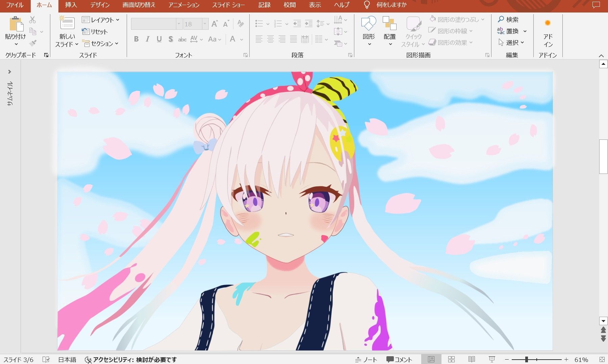The width and height of the screenshot is (608, 364).
Task: Click the Comments icon at top right
Action: pos(596,5)
